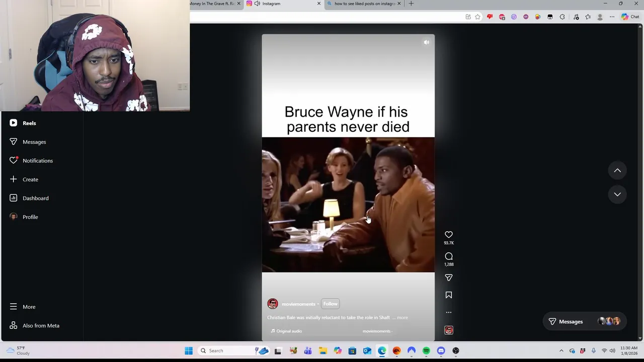The height and width of the screenshot is (362, 644).
Task: Open the weather widget showing 57°F Cloudy
Action: tap(18, 350)
